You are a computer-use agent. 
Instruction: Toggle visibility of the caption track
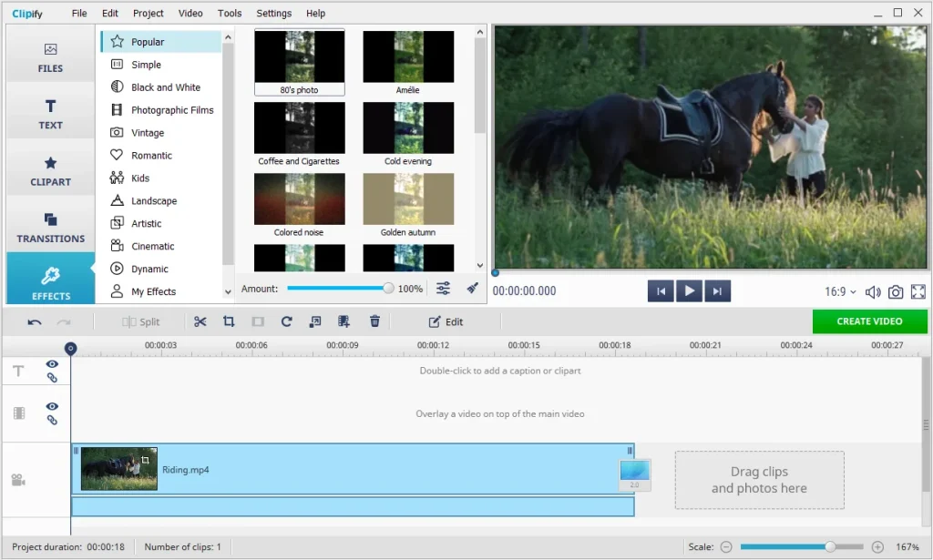click(52, 364)
